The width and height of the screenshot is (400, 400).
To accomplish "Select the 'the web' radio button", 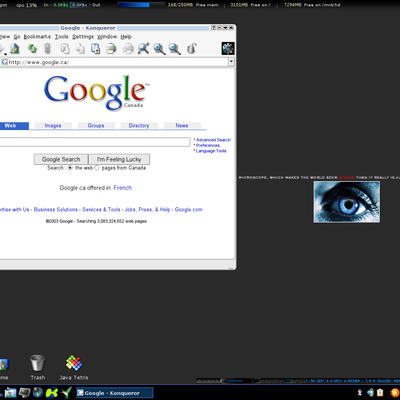I will point(70,168).
